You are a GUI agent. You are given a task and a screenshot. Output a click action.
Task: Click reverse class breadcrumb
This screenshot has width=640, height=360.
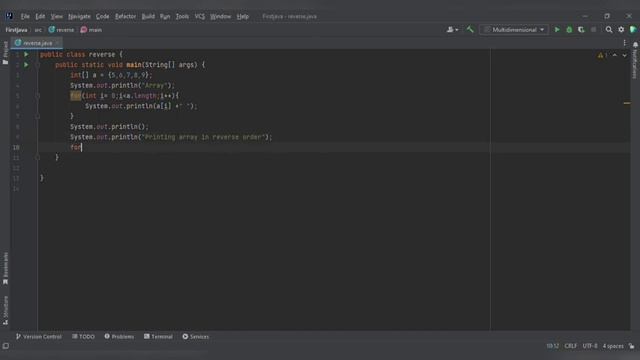coord(61,30)
